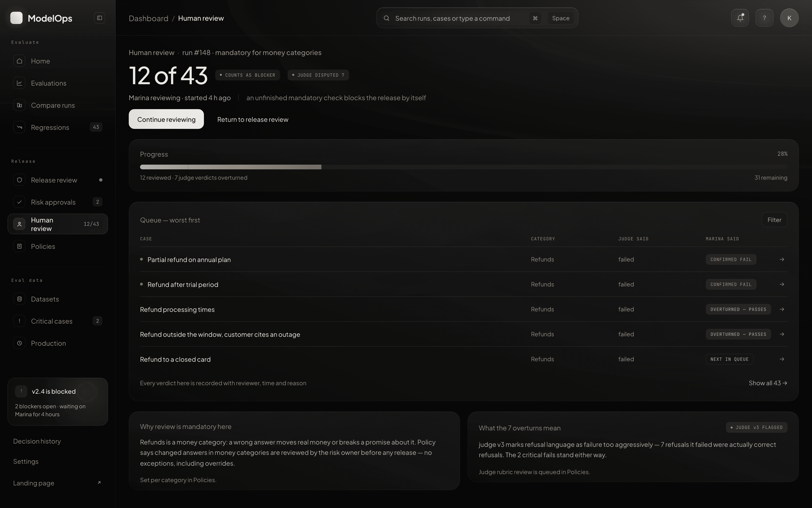Click the review Progress bar
The width and height of the screenshot is (812, 508).
(x=463, y=167)
